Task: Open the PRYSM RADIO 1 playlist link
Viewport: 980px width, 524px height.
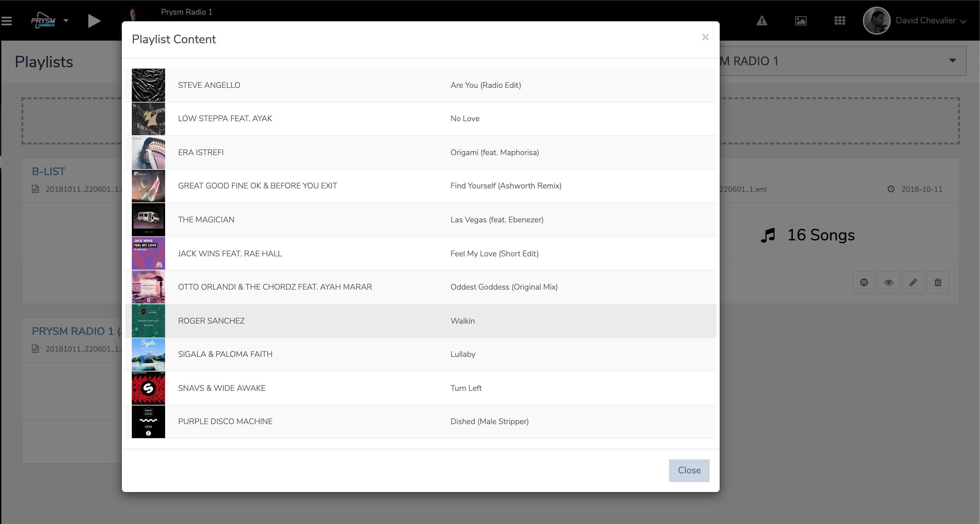Action: coord(77,332)
